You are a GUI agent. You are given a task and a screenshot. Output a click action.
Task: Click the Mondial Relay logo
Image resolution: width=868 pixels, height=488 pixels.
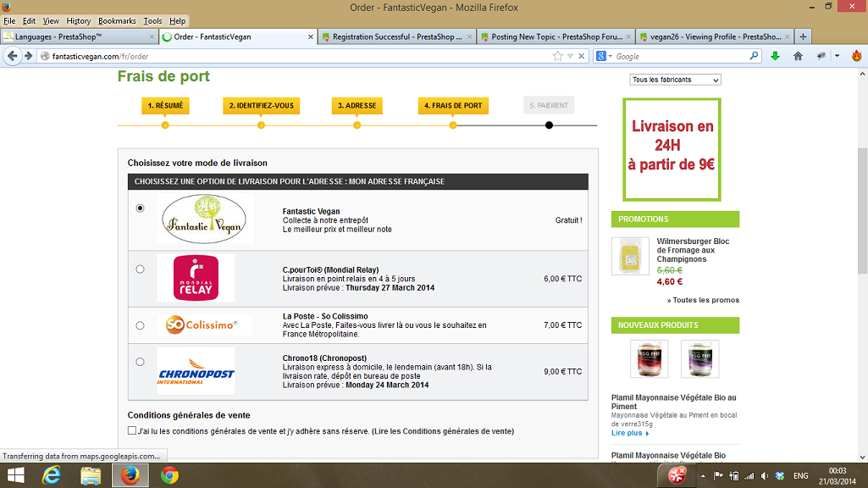(196, 278)
